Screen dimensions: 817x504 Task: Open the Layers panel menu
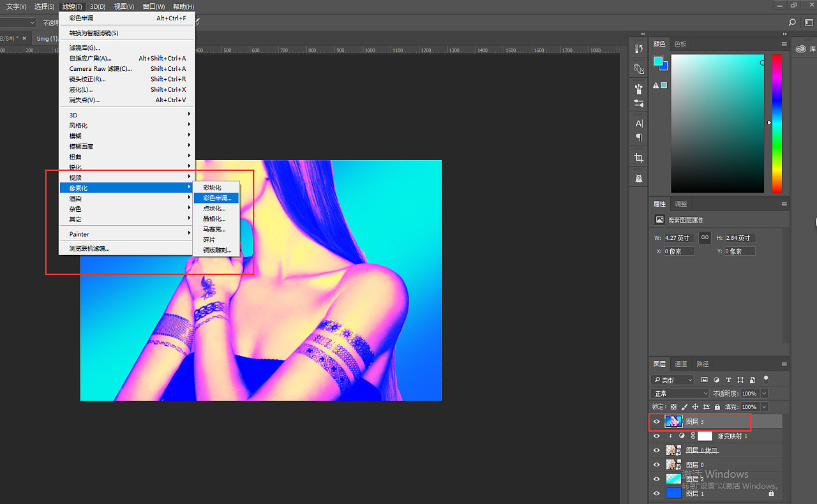[x=784, y=364]
